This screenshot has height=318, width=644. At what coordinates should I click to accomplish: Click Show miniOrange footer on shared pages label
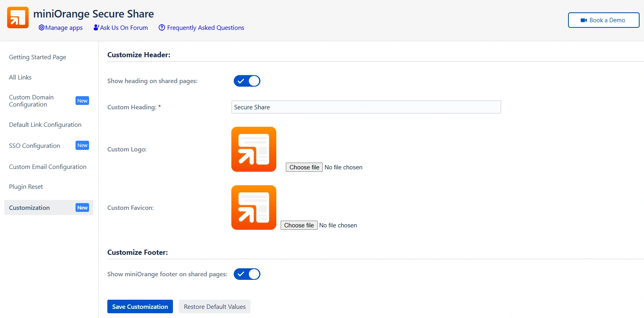click(x=167, y=274)
